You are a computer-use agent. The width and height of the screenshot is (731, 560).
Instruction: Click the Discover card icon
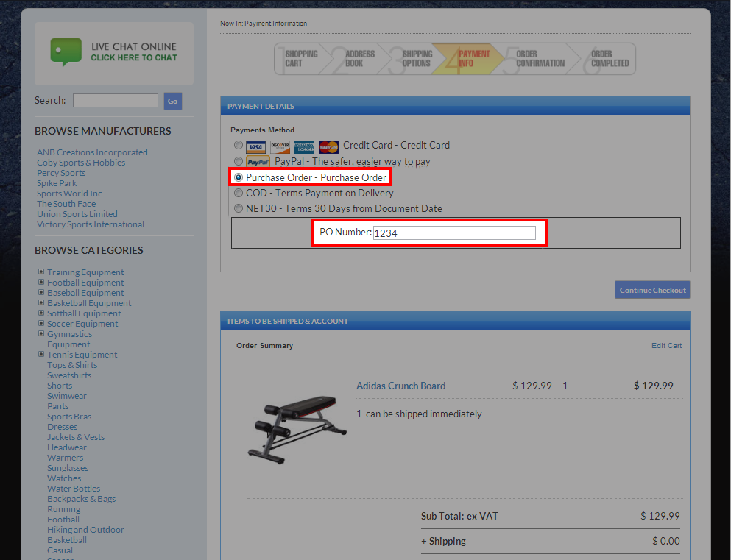coord(280,146)
